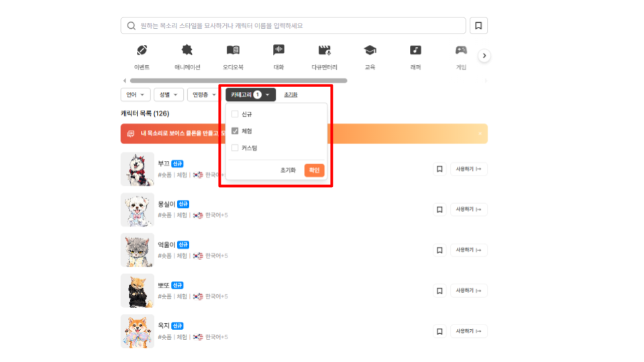The width and height of the screenshot is (644, 362).
Task: Open the 언어 filter dropdown
Action: pyautogui.click(x=135, y=95)
